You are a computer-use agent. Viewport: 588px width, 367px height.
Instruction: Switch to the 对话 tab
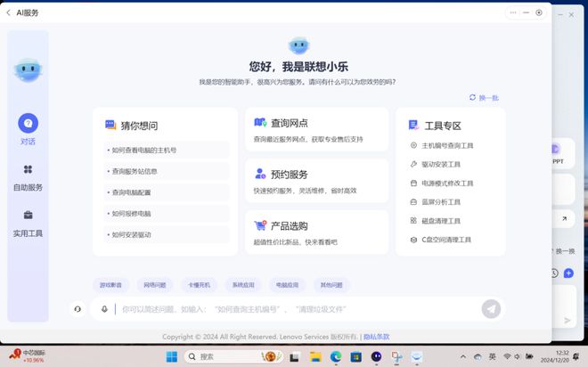click(x=28, y=129)
